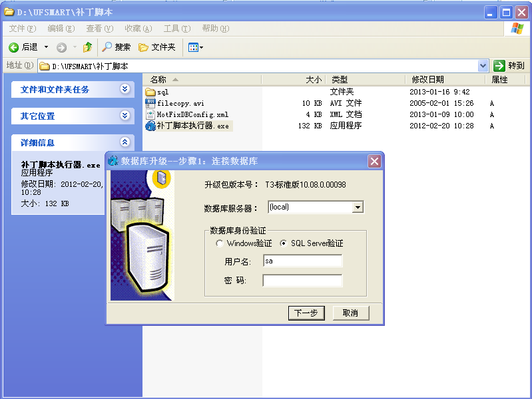The width and height of the screenshot is (532, 399).
Task: Click the sql folder name
Action: (x=162, y=92)
